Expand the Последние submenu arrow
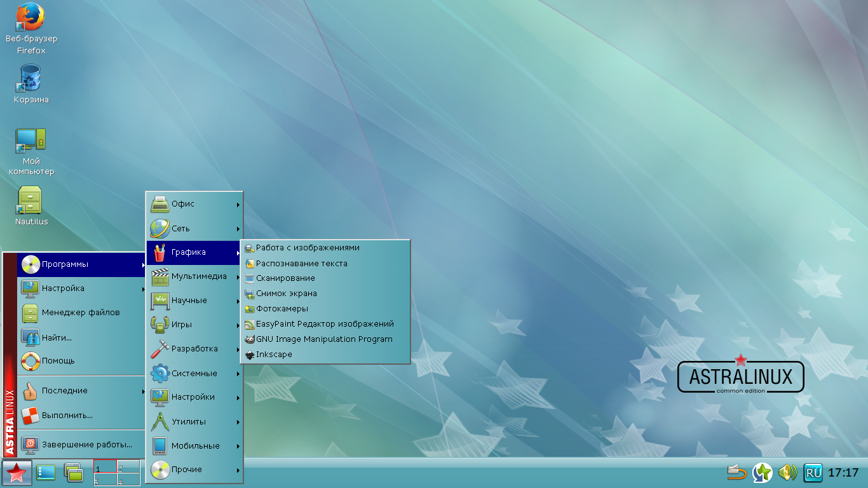 point(144,391)
